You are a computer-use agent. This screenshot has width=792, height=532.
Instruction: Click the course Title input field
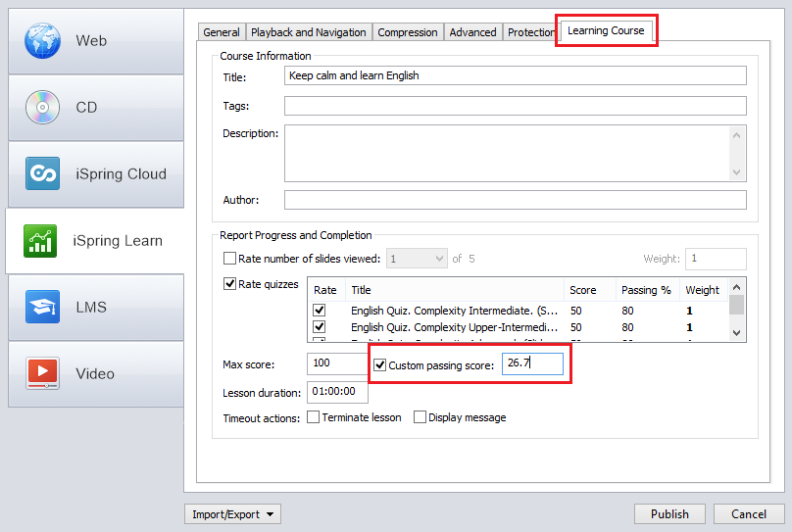pos(516,75)
